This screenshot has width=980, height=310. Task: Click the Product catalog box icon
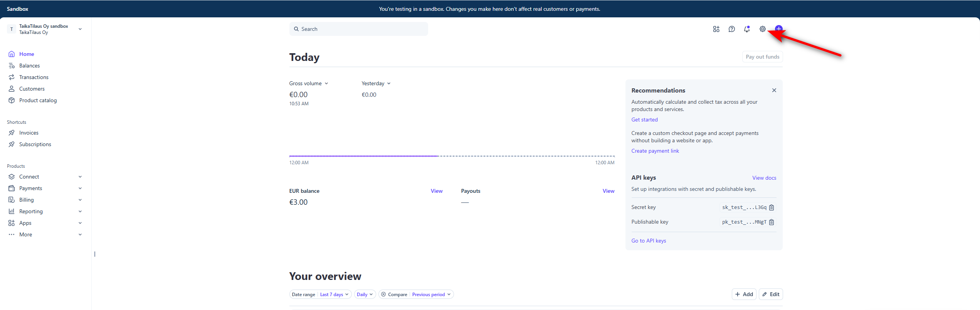(x=12, y=100)
